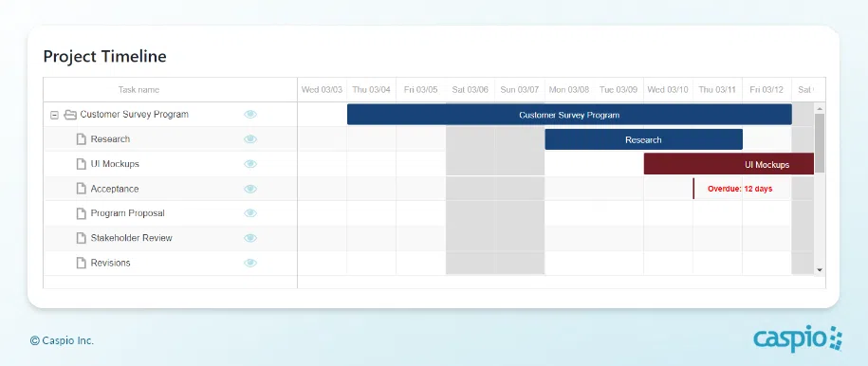Image resolution: width=868 pixels, height=366 pixels.
Task: Click the Project Timeline heading
Action: 104,57
